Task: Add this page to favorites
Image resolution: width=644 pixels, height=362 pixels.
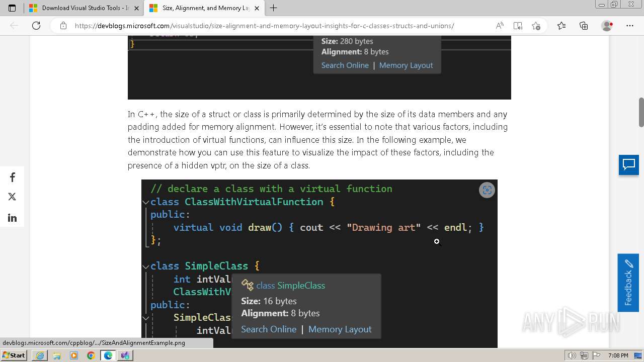Action: (x=536, y=26)
